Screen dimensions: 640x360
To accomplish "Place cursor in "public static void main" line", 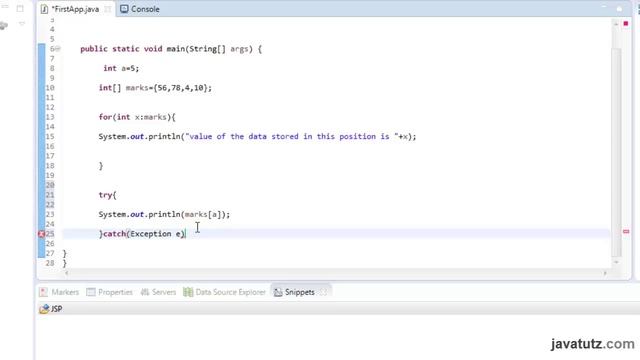I will pyautogui.click(x=171, y=49).
